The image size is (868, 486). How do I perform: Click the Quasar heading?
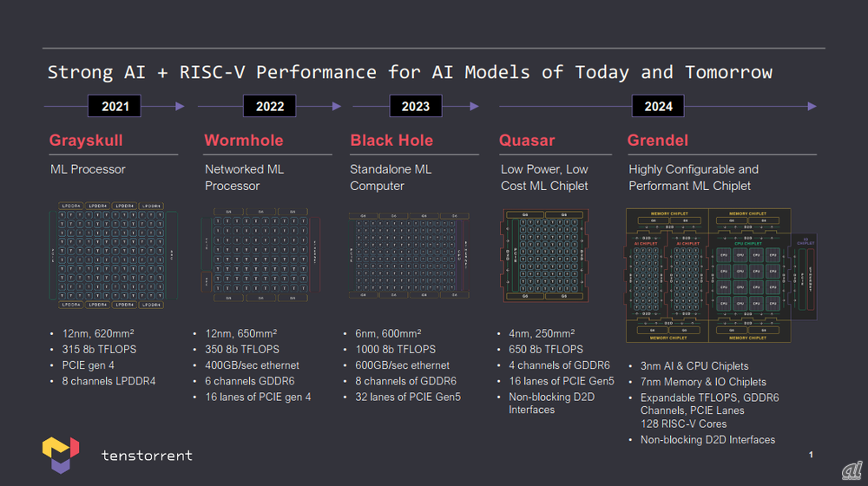click(x=527, y=141)
